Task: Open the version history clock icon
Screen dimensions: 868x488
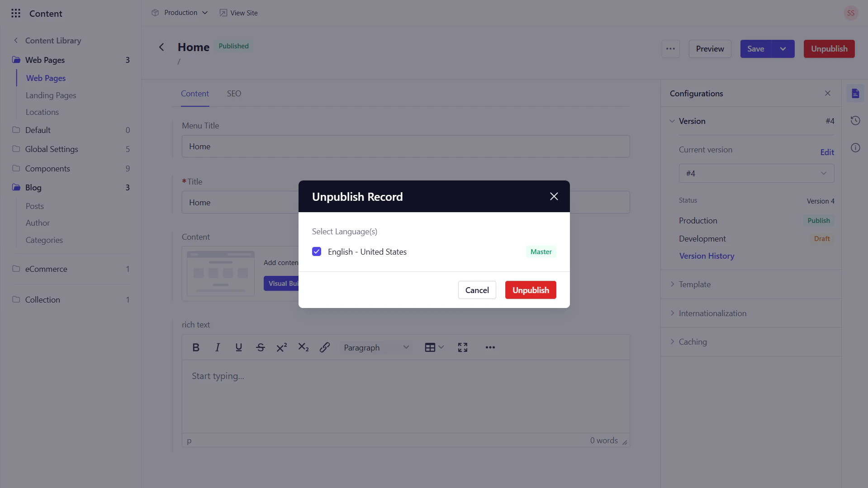Action: pyautogui.click(x=855, y=121)
